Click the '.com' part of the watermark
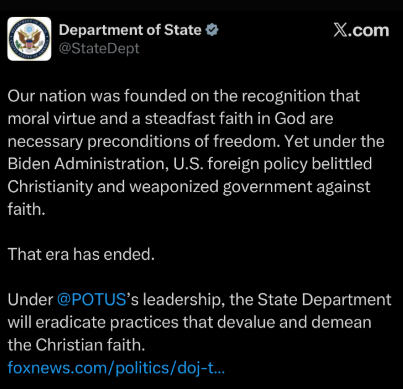 tap(368, 31)
